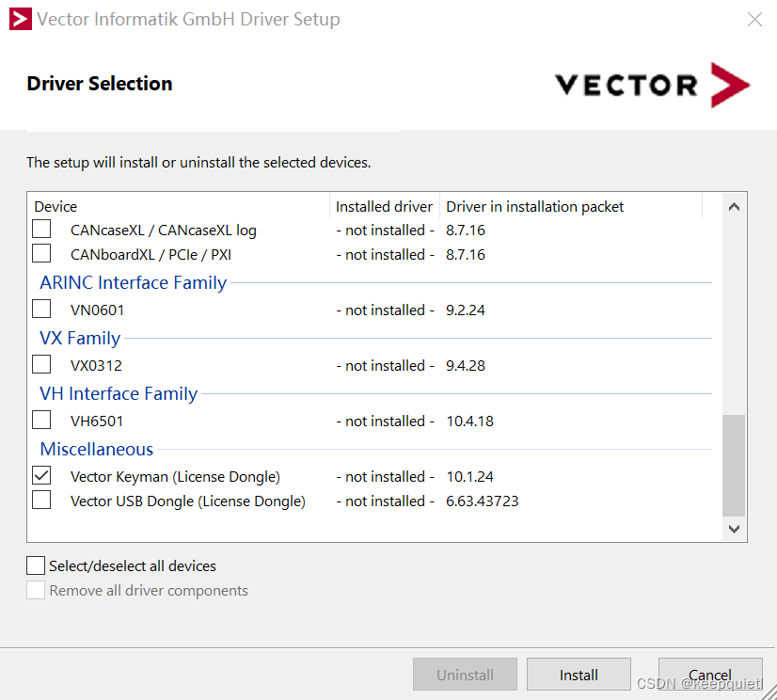Image resolution: width=777 pixels, height=700 pixels.
Task: Click the Installed driver column header
Action: [384, 206]
